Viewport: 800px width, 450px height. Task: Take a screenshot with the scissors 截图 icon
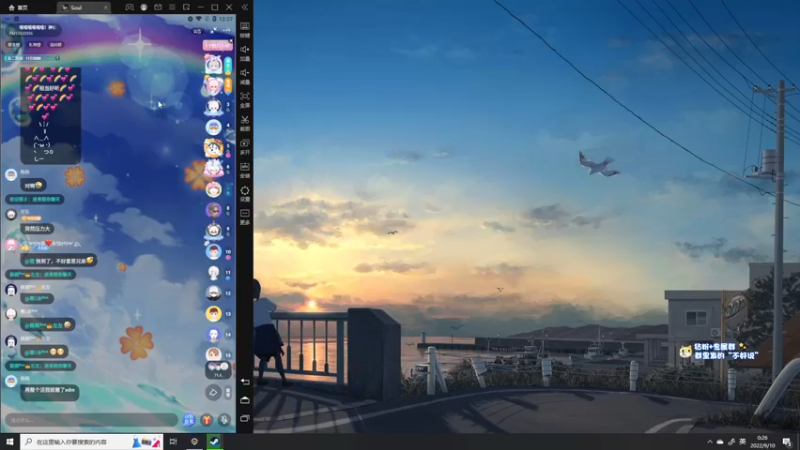pyautogui.click(x=245, y=123)
